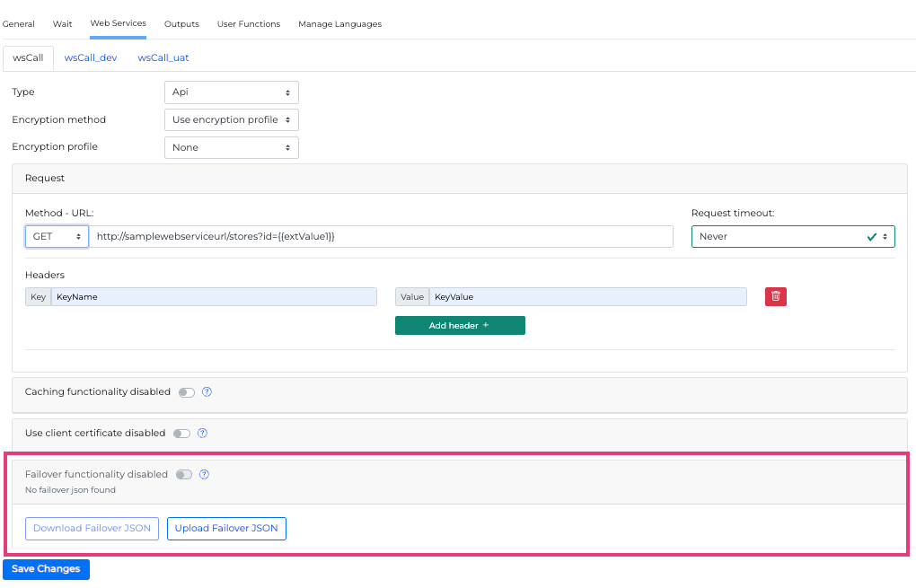Enable the Caching functionality toggle

tap(186, 392)
